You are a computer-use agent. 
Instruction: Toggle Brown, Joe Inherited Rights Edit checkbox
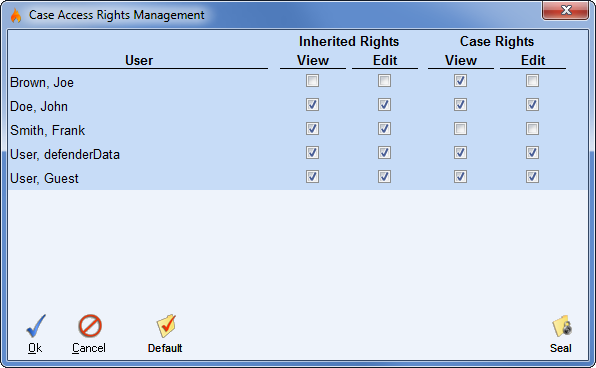(384, 81)
